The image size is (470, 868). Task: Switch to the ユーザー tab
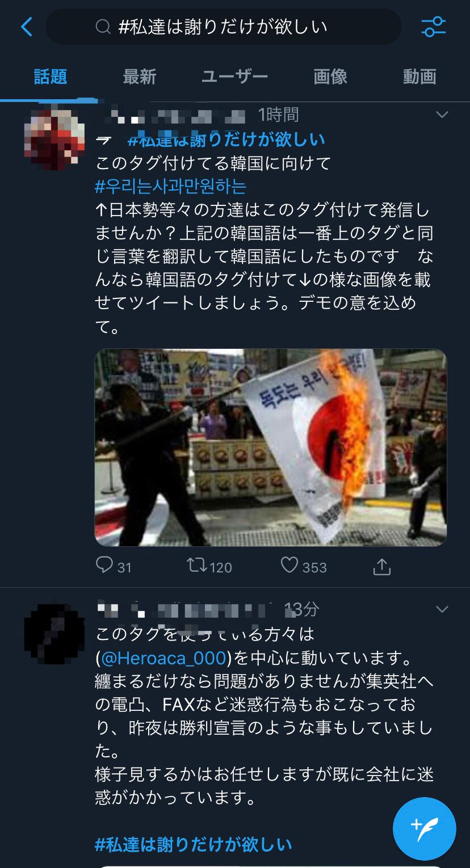click(x=234, y=77)
